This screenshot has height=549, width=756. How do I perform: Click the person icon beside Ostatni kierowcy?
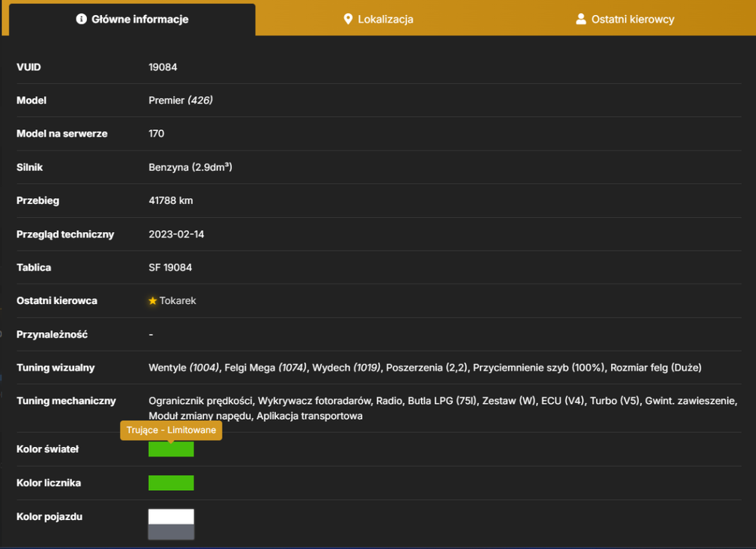point(581,19)
